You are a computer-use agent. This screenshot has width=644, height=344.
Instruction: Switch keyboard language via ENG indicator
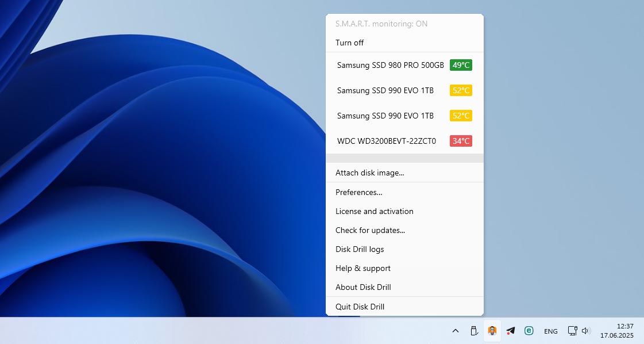550,331
